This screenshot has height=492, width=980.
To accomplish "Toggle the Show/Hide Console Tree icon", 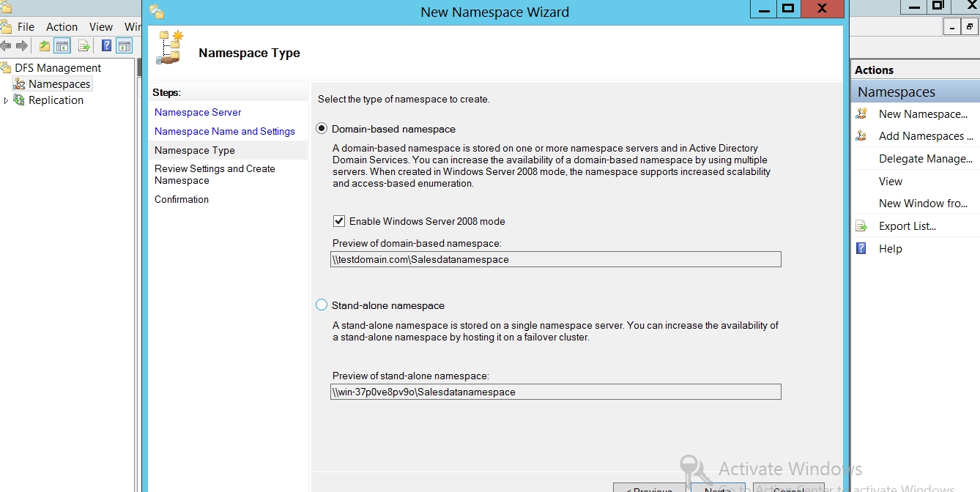I will pyautogui.click(x=63, y=46).
